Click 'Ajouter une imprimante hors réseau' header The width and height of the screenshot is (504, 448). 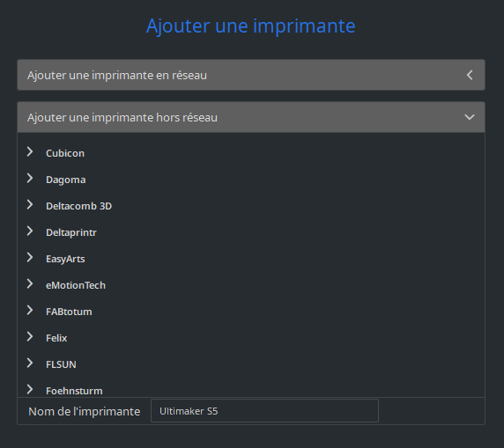[x=251, y=117]
